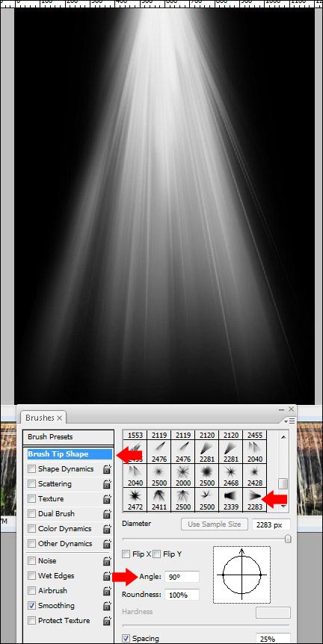This screenshot has height=644, width=323.
Task: Click the Use Sample Size button
Action: point(214,524)
